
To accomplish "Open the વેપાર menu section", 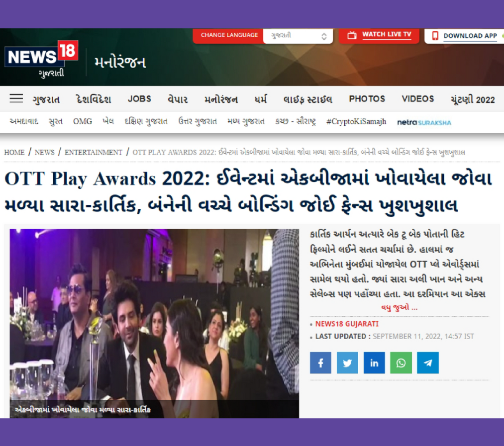I will click(x=178, y=99).
